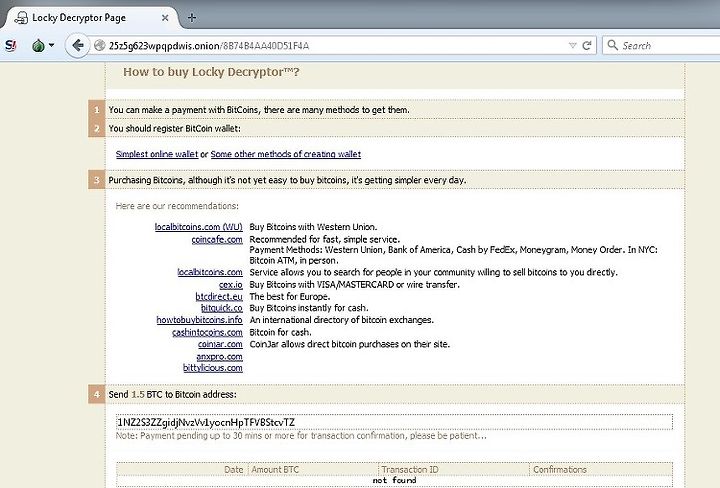Viewport: 720px width, 488px height.
Task: Open the btcdirect.eu link
Action: pyautogui.click(x=219, y=297)
